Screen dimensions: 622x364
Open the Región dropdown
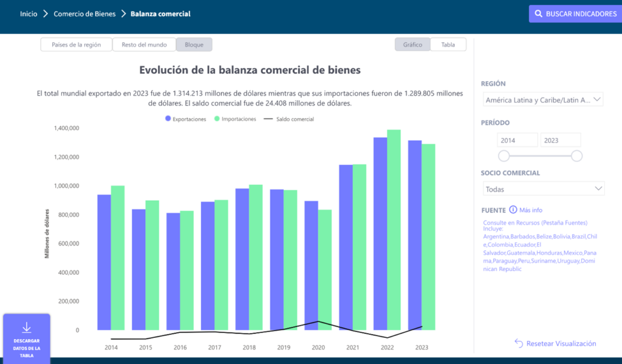click(x=542, y=99)
